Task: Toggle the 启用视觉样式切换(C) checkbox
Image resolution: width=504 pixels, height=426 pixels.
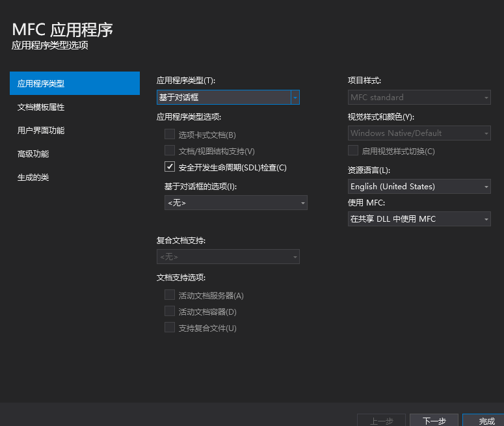Action: pyautogui.click(x=353, y=150)
